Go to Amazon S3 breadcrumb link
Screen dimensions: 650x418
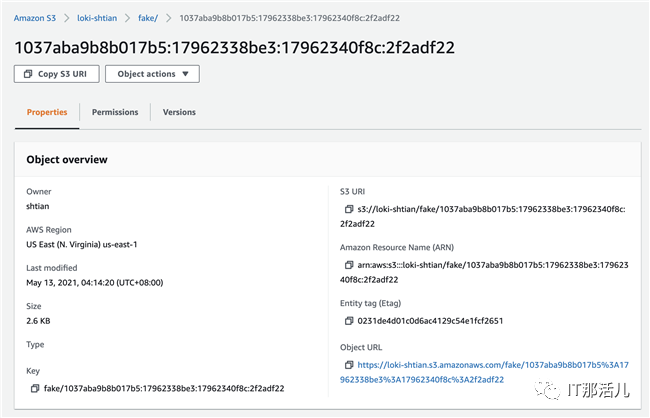pyautogui.click(x=33, y=18)
